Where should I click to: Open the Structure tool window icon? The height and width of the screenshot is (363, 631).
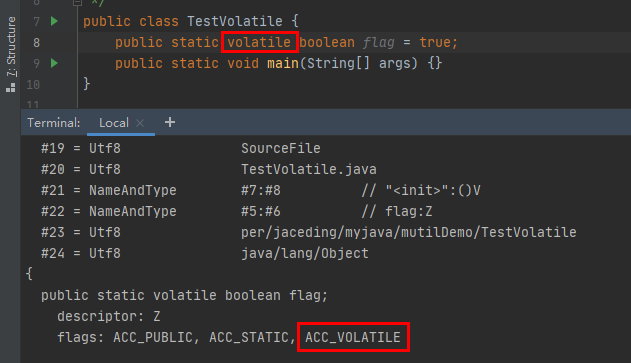point(11,87)
